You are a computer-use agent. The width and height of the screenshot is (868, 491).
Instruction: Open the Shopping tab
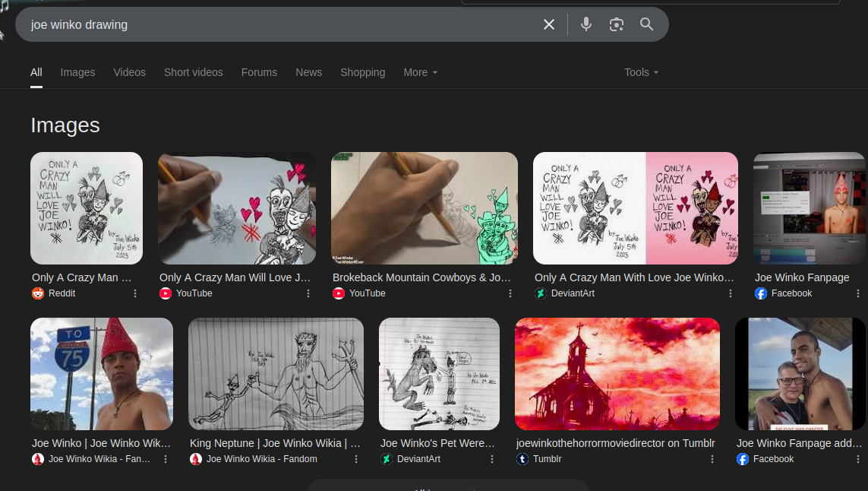pos(362,73)
